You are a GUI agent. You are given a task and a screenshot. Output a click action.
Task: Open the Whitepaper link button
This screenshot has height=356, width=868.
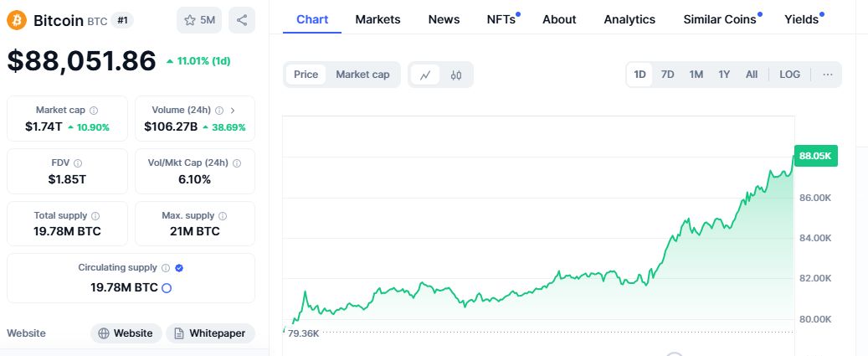pos(210,333)
